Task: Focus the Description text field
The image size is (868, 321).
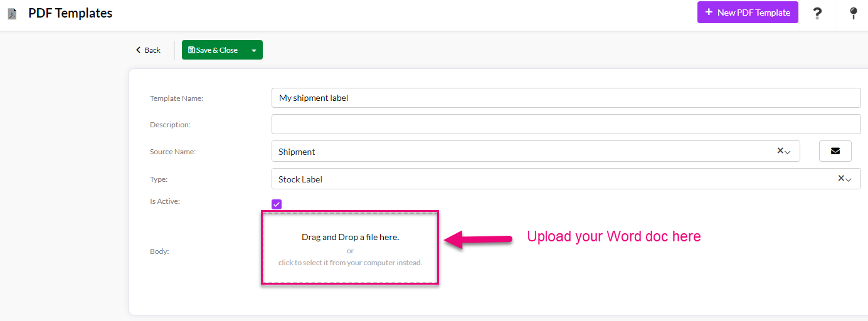Action: click(566, 124)
